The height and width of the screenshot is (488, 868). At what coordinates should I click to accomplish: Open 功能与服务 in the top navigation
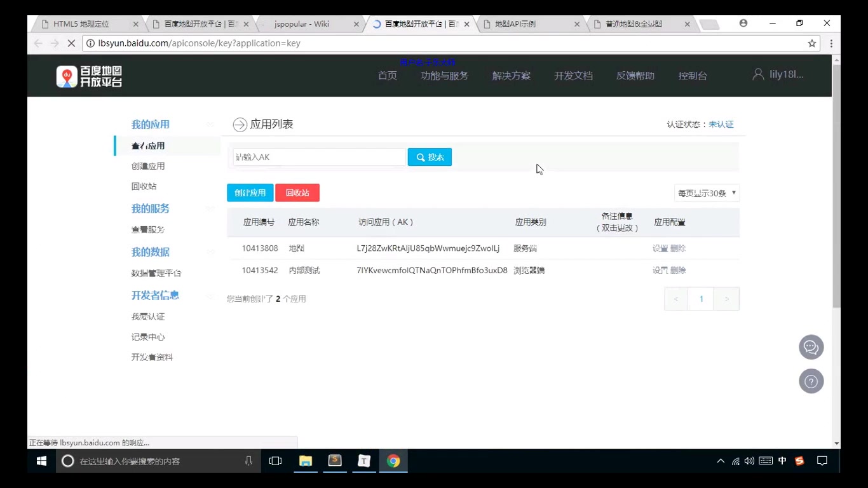(444, 76)
